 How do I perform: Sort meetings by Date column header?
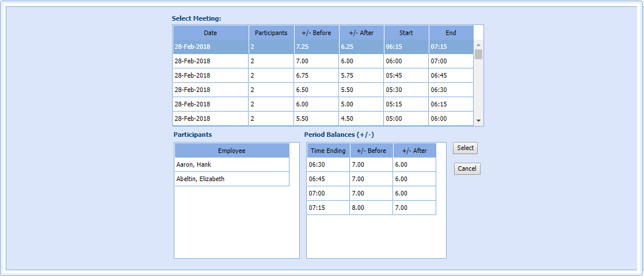[x=210, y=33]
